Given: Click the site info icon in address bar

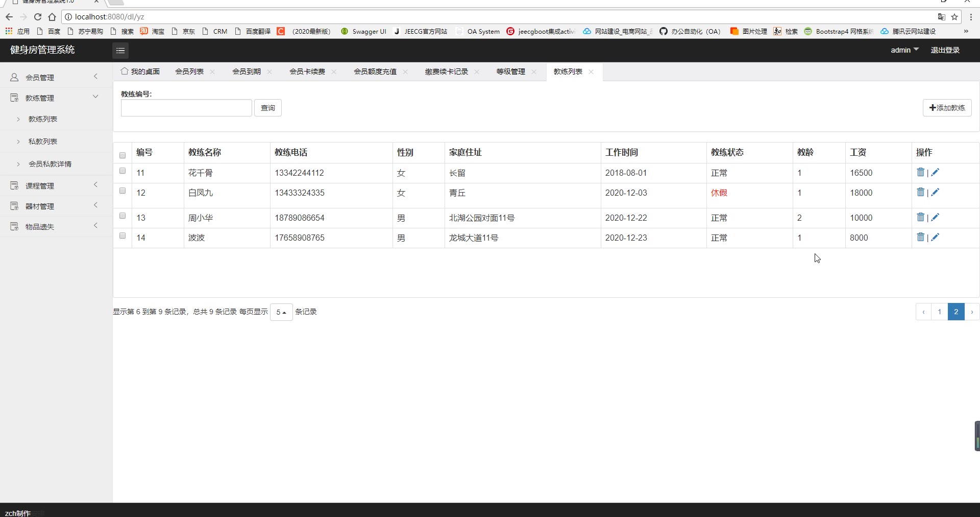Looking at the screenshot, I should (68, 17).
